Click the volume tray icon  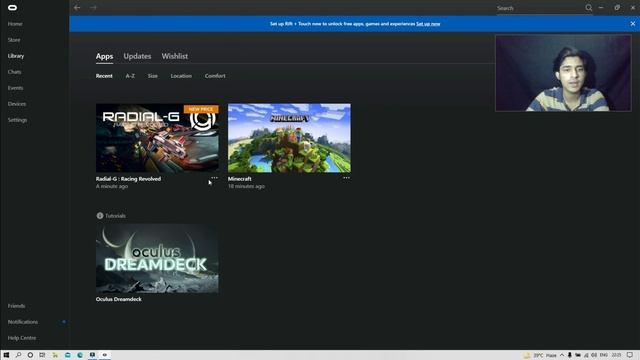pos(594,355)
